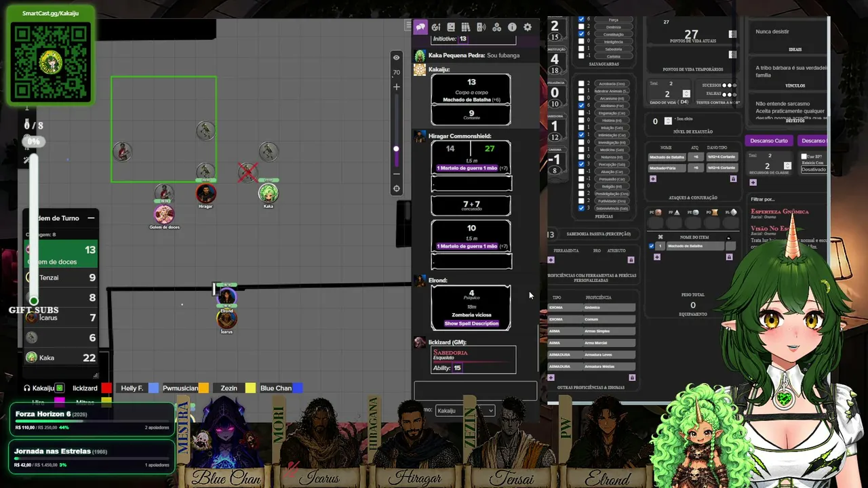Roll the Força saving throw button

(x=613, y=20)
